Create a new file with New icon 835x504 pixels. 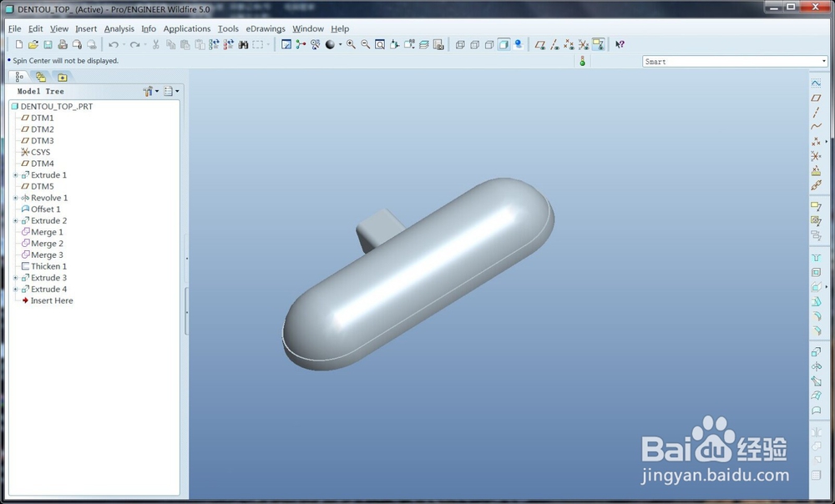(x=19, y=45)
